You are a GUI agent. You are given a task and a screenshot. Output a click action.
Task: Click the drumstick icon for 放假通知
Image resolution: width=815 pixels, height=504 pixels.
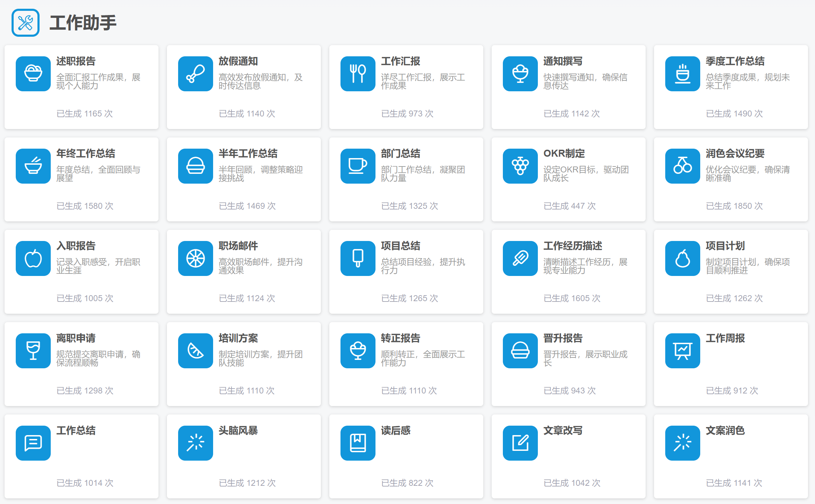click(x=195, y=74)
